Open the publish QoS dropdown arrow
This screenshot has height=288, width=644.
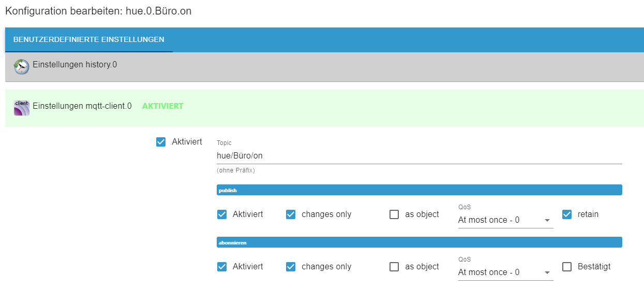pyautogui.click(x=547, y=220)
